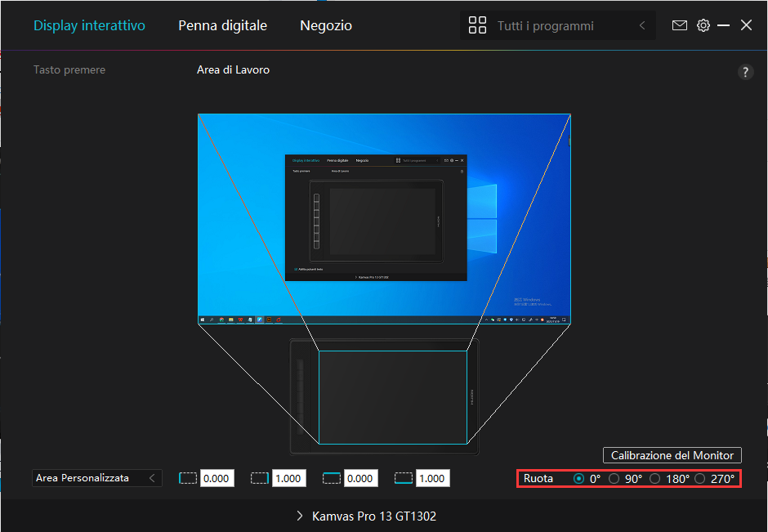Click the top-edge boundary icon

(x=332, y=478)
